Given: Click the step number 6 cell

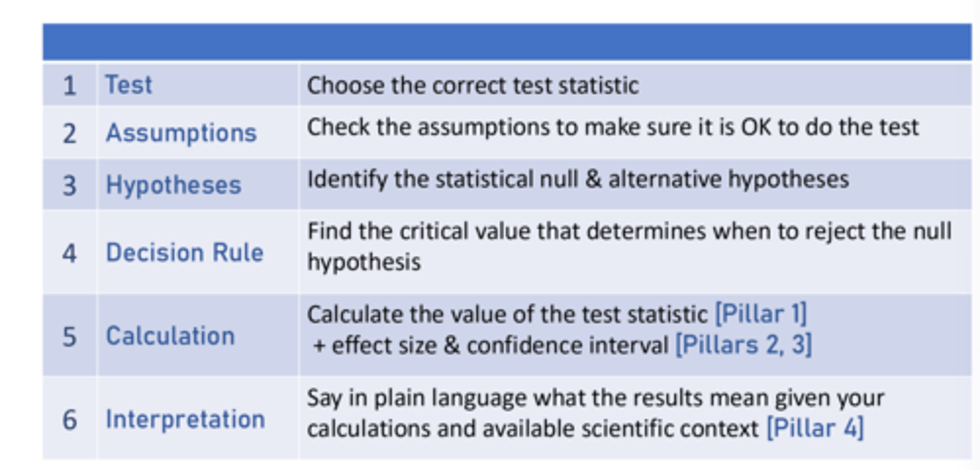Looking at the screenshot, I should [x=69, y=420].
